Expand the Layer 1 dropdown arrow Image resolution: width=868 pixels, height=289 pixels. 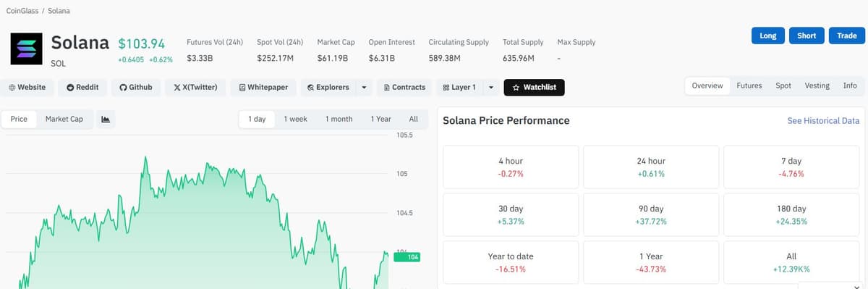tap(490, 87)
